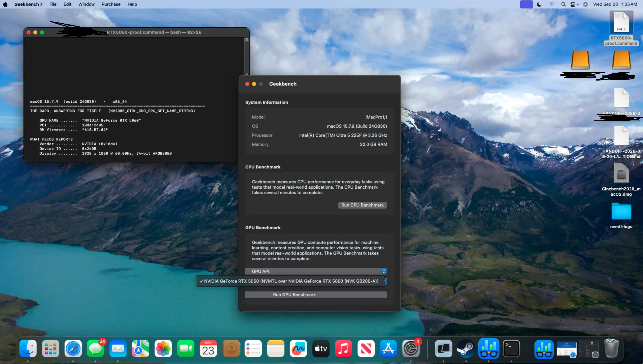Activate Siri from the menu bar

pos(585,4)
